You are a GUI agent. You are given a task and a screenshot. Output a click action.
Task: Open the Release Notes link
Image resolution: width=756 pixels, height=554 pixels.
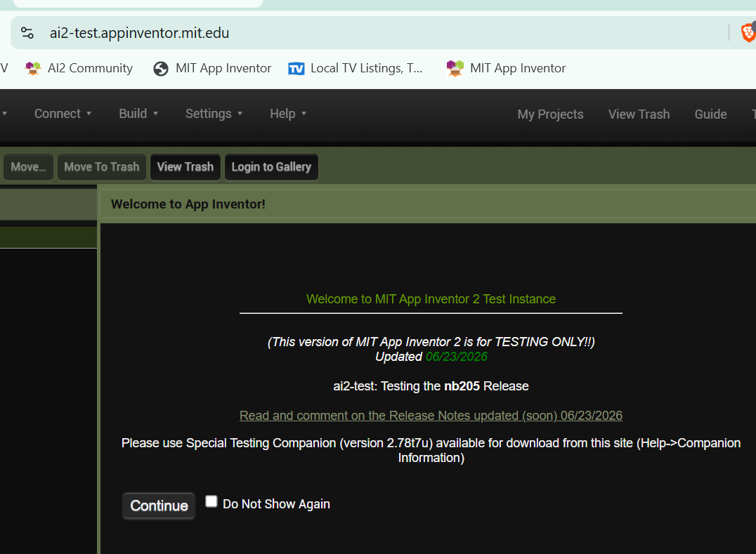coord(431,415)
